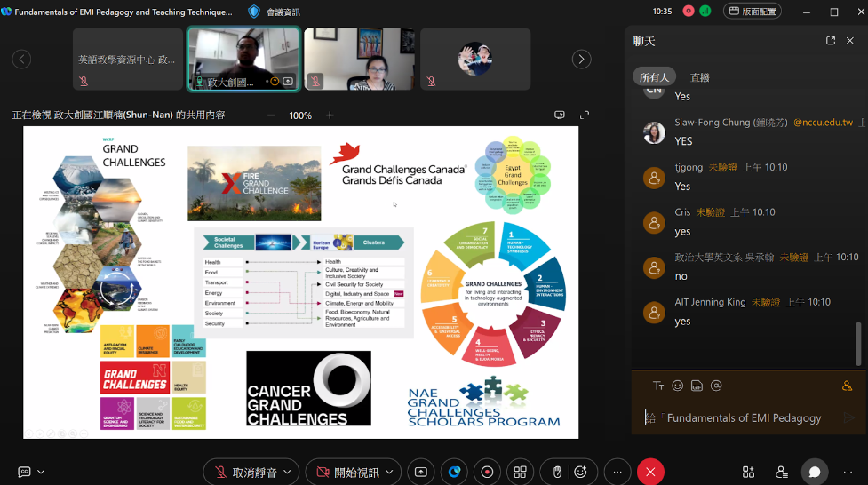Open breakout sessions grid button
Viewport: 868px width, 485px height.
point(520,472)
